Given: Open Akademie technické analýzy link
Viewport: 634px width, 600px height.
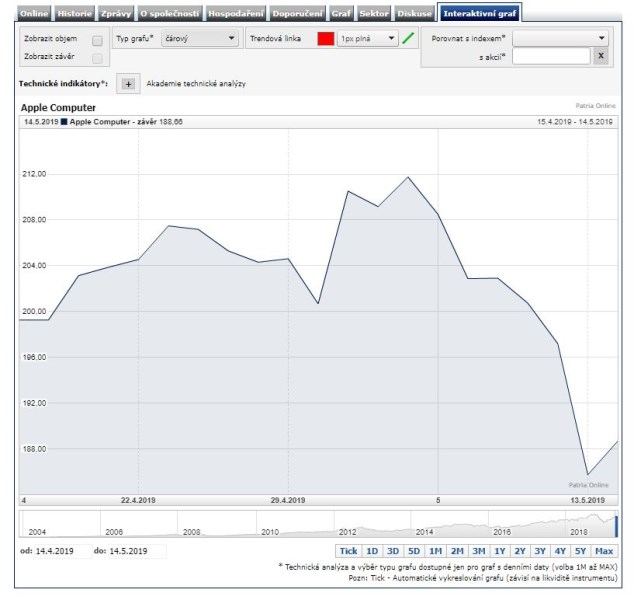Looking at the screenshot, I should click(x=196, y=84).
